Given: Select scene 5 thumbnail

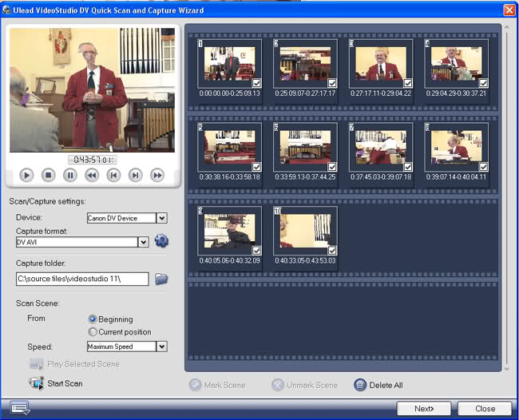Looking at the screenshot, I should pyautogui.click(x=230, y=147).
